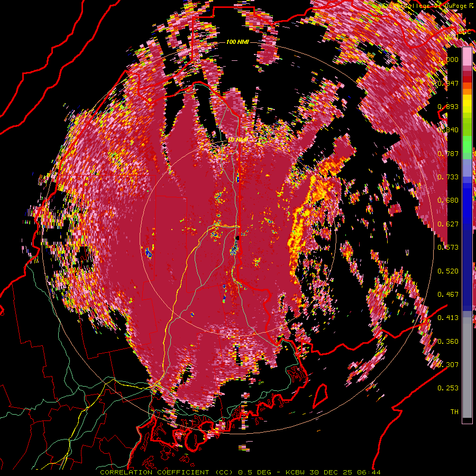476x476 pixels.
Task: Click the "[CC]" units label above the color bar
Action: pos(452,37)
